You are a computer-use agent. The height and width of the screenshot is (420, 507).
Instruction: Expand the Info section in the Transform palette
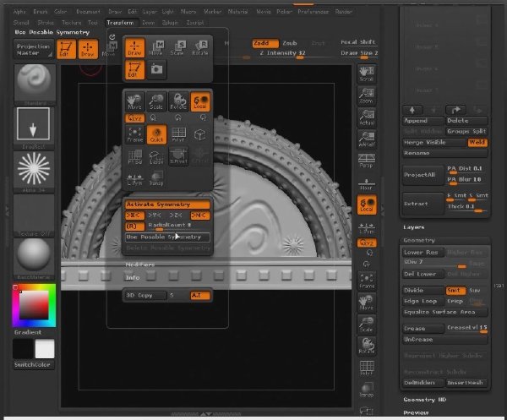[133, 278]
